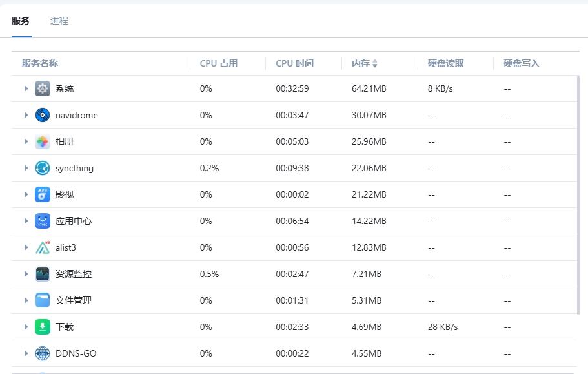This screenshot has height=374, width=588.
Task: Sort by 硬盘读取 column header
Action: click(x=446, y=63)
